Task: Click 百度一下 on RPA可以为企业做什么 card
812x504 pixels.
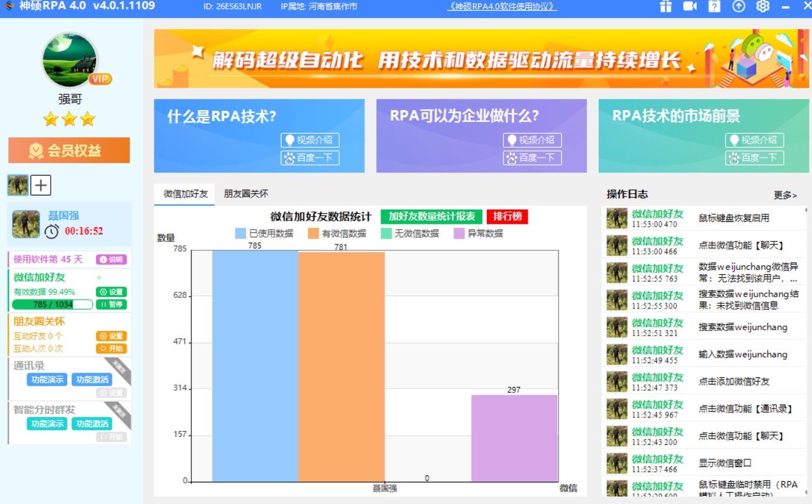Action: point(532,158)
